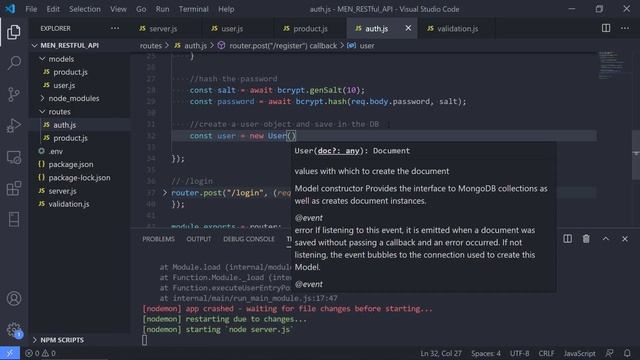
Task: Click the feedback icon in status bar
Action: [x=609, y=353]
